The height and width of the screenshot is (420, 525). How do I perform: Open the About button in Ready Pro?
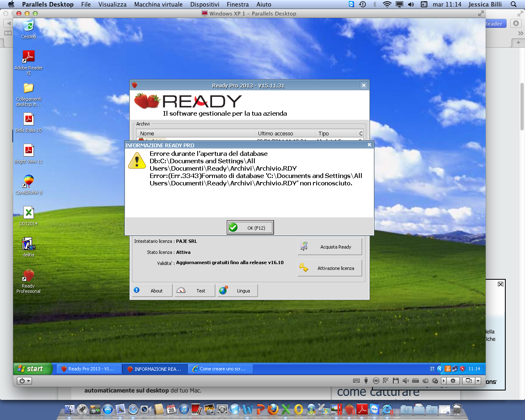click(x=152, y=291)
